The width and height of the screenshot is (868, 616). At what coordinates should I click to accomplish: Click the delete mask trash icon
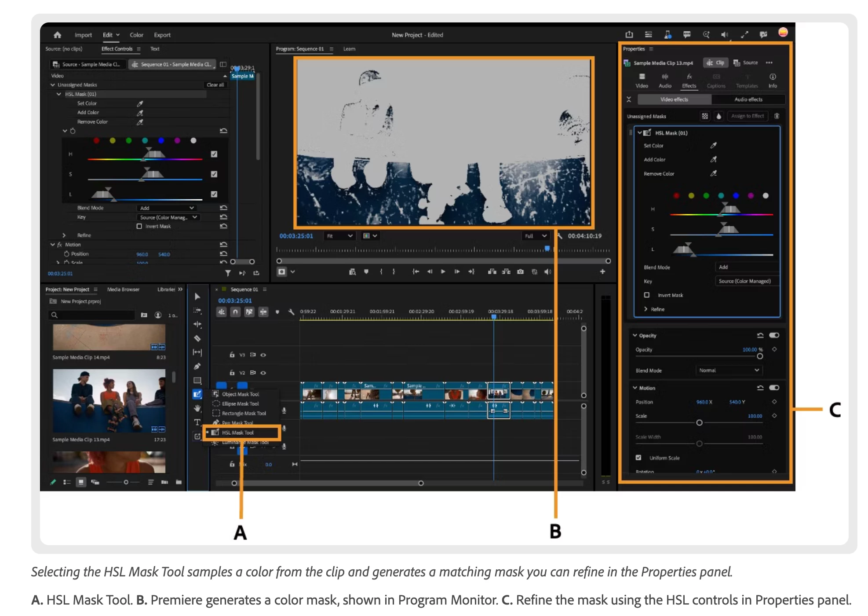pos(777,116)
